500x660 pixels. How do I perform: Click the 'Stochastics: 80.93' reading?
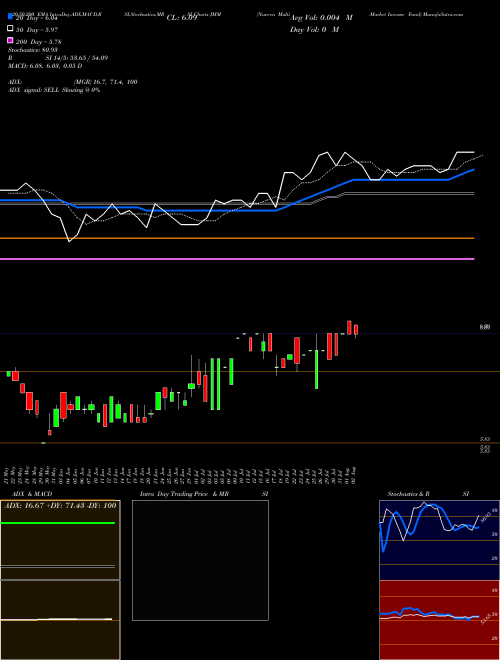(x=32, y=50)
